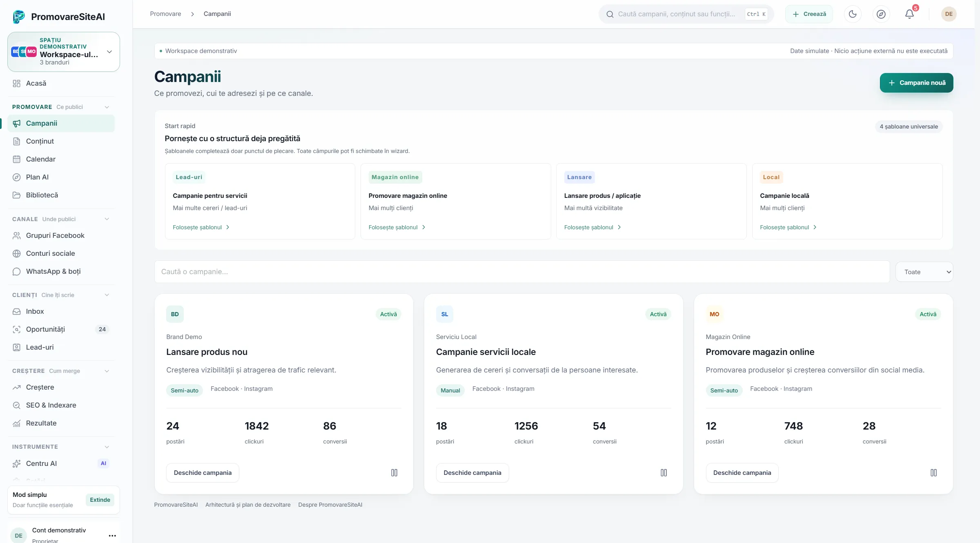Open Rezultate in sidebar
980x543 pixels.
(61, 423)
